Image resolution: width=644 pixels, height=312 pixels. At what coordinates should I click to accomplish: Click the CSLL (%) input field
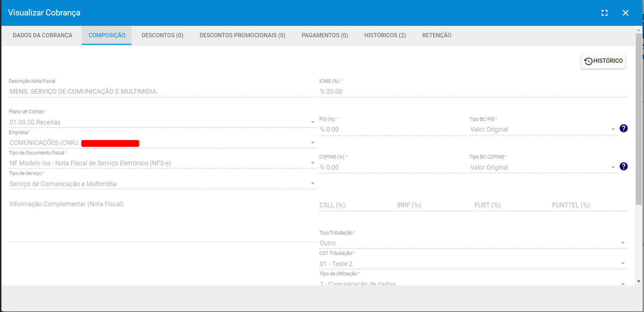click(x=356, y=205)
